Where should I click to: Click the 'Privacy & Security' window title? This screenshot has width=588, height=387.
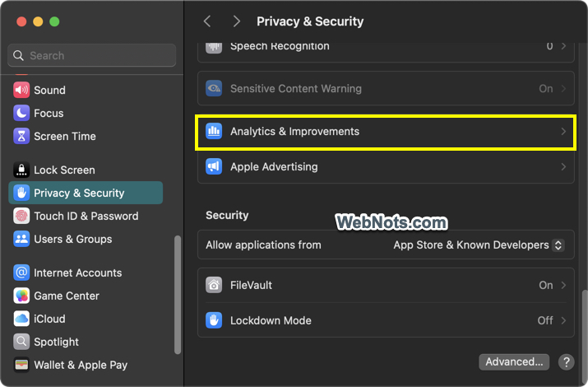click(x=310, y=21)
